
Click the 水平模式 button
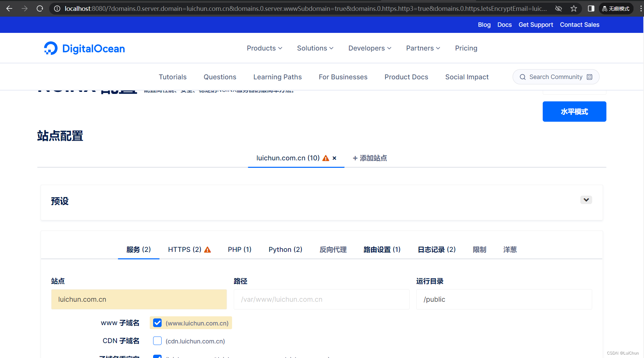pos(574,112)
